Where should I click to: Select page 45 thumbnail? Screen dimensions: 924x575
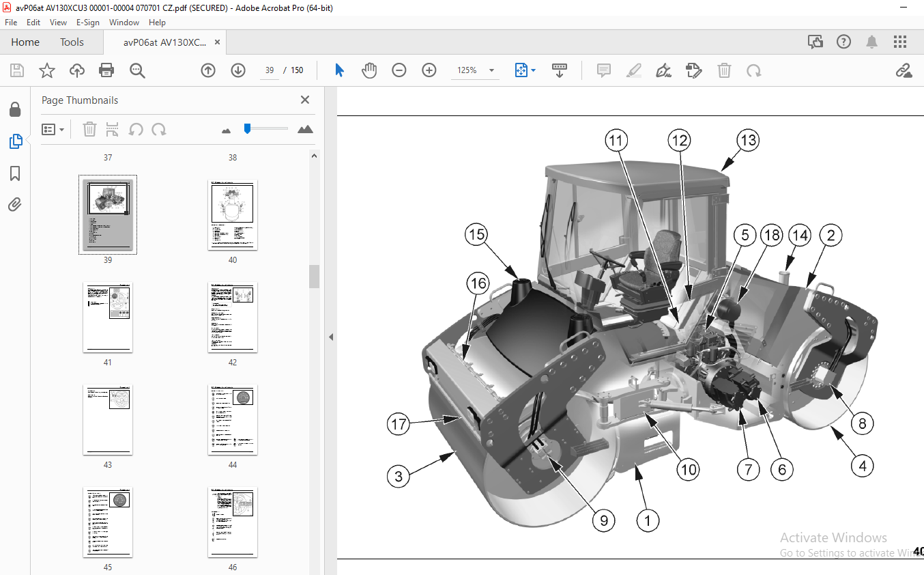(x=108, y=522)
